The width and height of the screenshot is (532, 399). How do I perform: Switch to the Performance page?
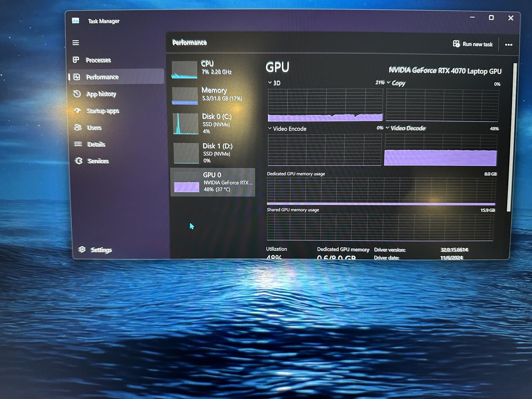pyautogui.click(x=116, y=76)
